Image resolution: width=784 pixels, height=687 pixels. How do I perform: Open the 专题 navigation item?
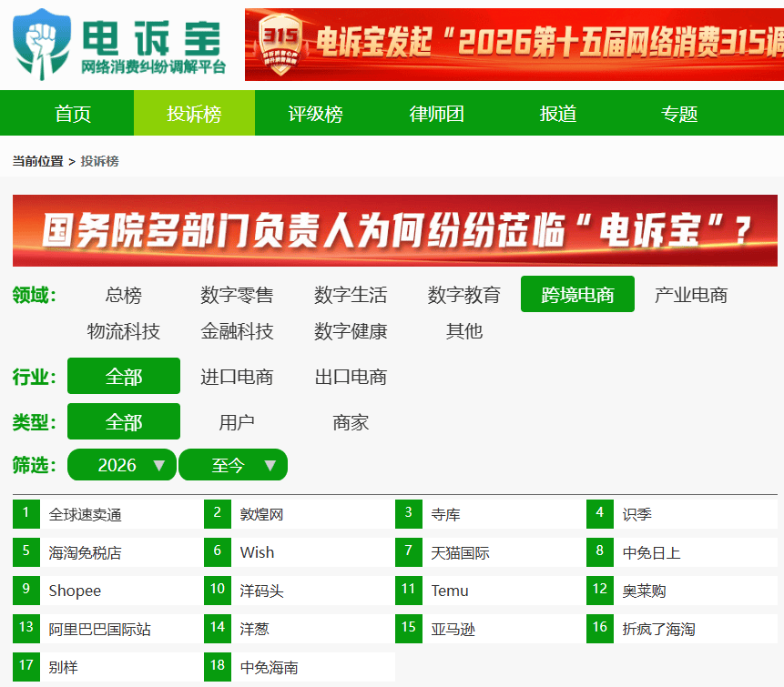[679, 114]
